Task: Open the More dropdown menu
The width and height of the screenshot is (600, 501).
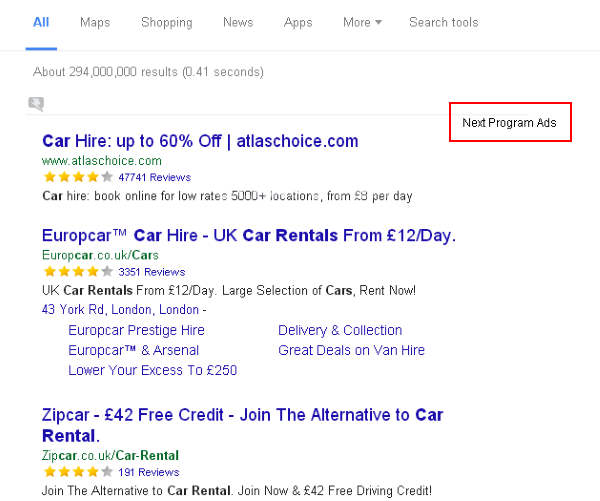Action: click(362, 22)
